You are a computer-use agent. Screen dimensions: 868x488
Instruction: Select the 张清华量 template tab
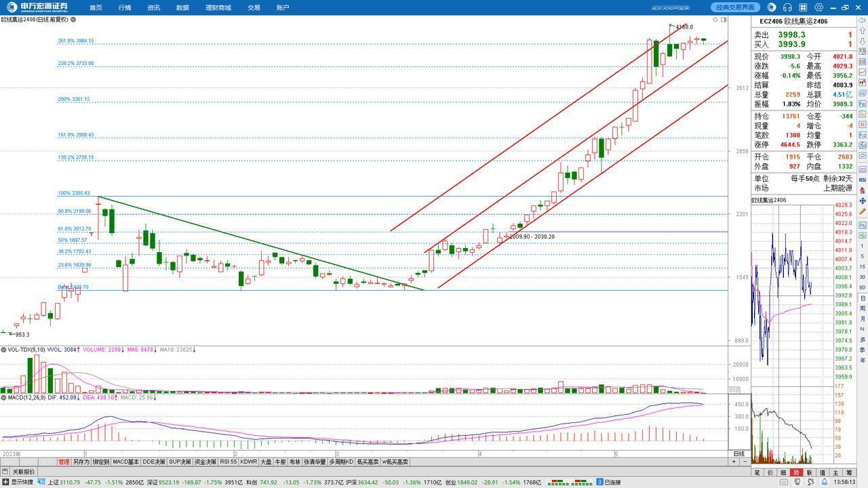point(315,462)
